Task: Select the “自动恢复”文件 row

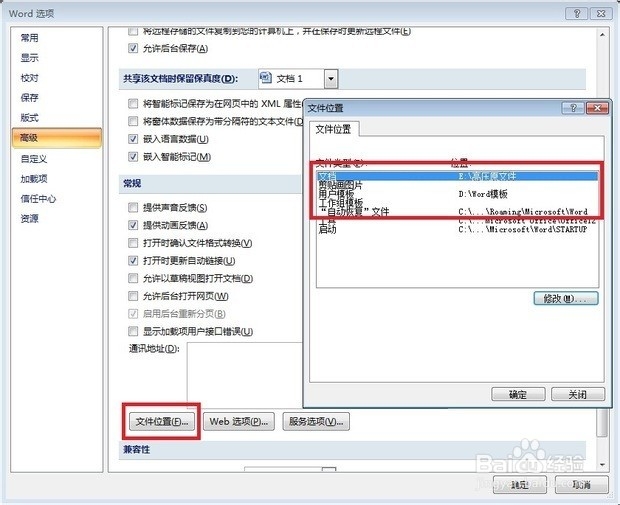Action: [x=457, y=212]
